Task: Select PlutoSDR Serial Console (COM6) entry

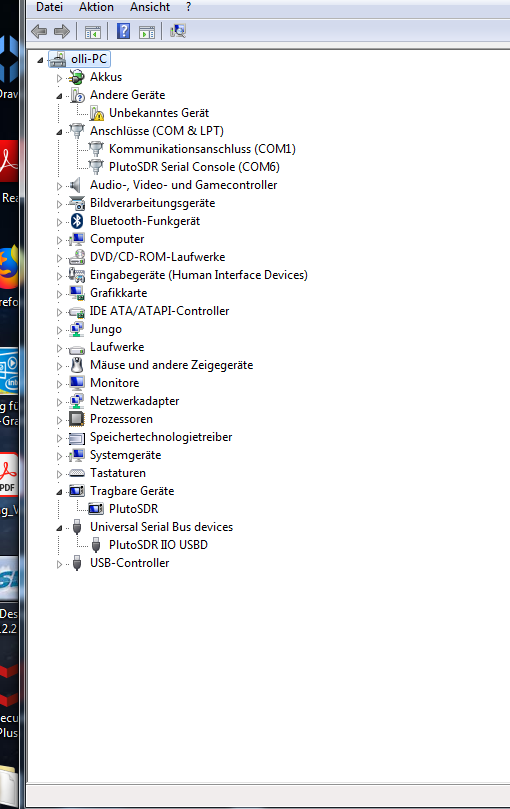Action: [194, 167]
